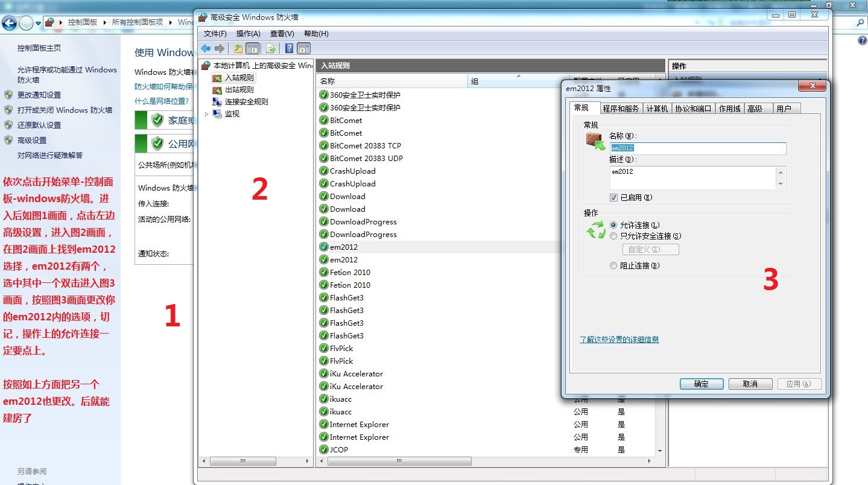Expand the 监视 tree node arrow
The height and width of the screenshot is (485, 868).
point(206,114)
